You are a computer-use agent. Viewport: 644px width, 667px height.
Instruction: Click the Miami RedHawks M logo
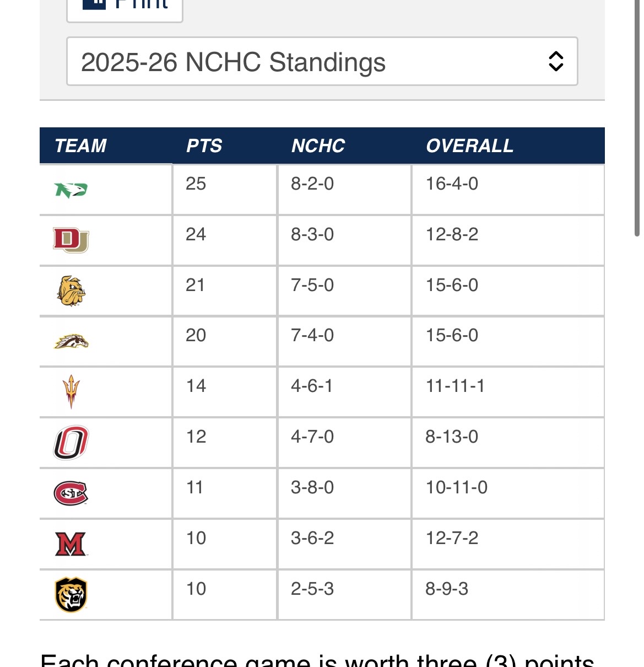(71, 544)
